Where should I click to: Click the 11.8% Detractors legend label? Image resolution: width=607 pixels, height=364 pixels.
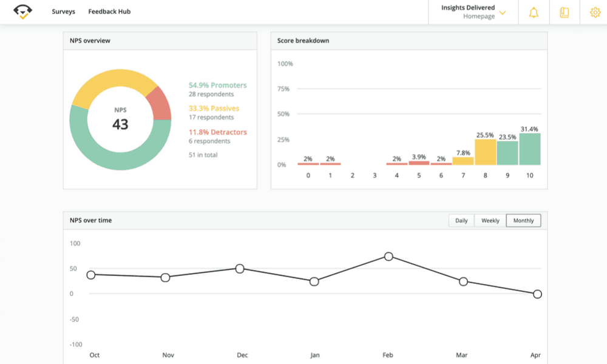pos(218,132)
